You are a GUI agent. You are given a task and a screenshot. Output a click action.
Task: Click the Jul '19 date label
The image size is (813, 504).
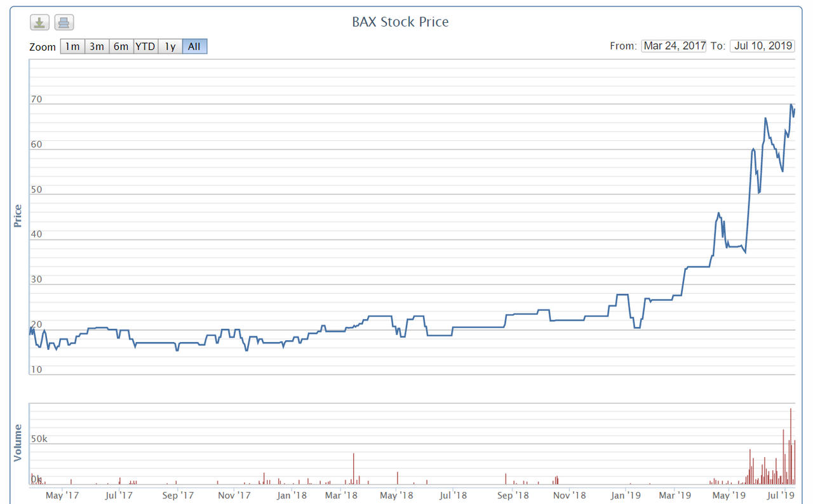(x=782, y=494)
